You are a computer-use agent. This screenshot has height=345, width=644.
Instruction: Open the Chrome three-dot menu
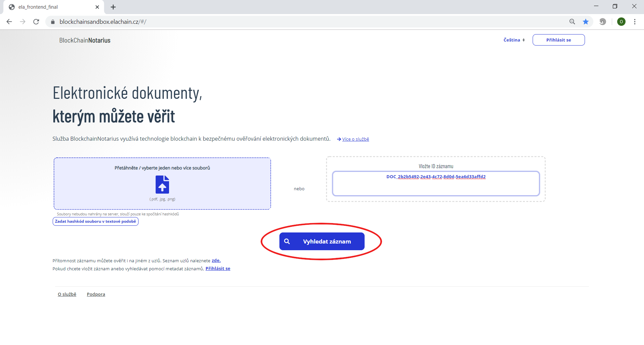pyautogui.click(x=635, y=22)
